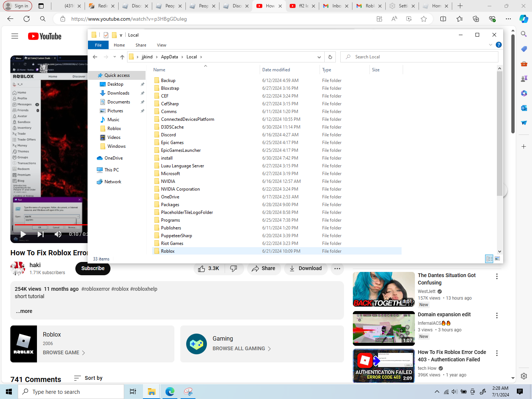The image size is (532, 399).
Task: Seek in the YouTube video progress bar
Action: point(51,224)
